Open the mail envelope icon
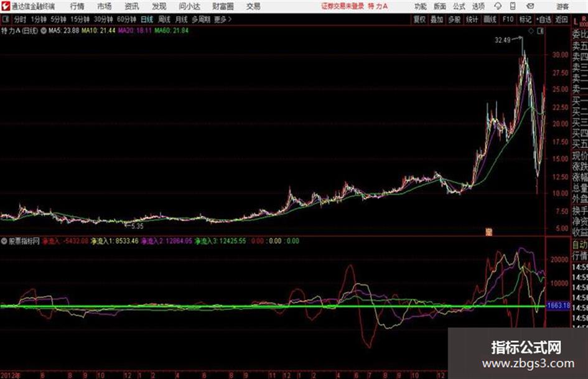This screenshot has width=588, height=379. tap(530, 6)
